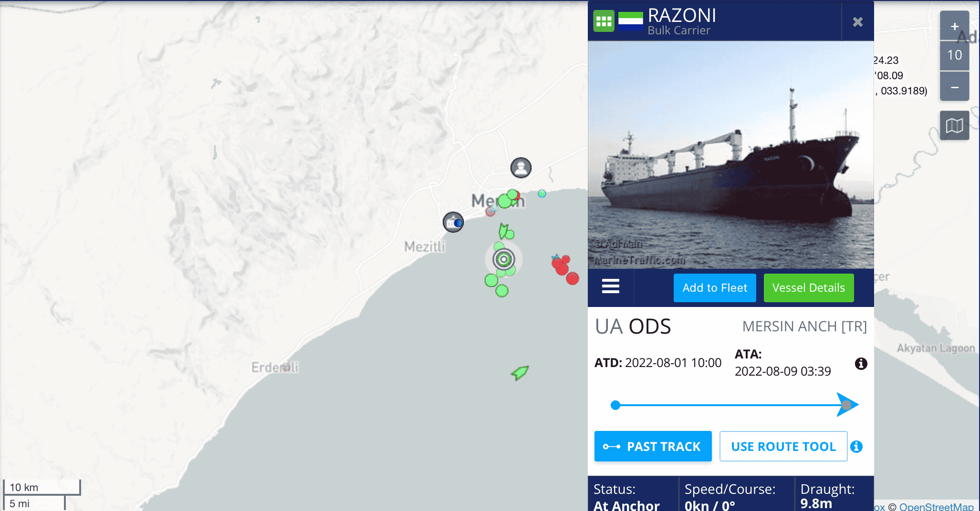Click USE ROUTE TOOL button

[x=783, y=446]
